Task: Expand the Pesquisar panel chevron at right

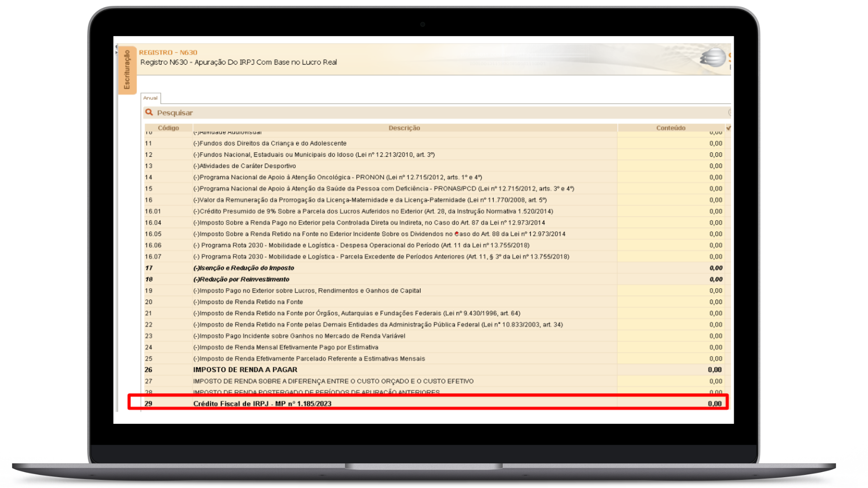Action: [730, 112]
